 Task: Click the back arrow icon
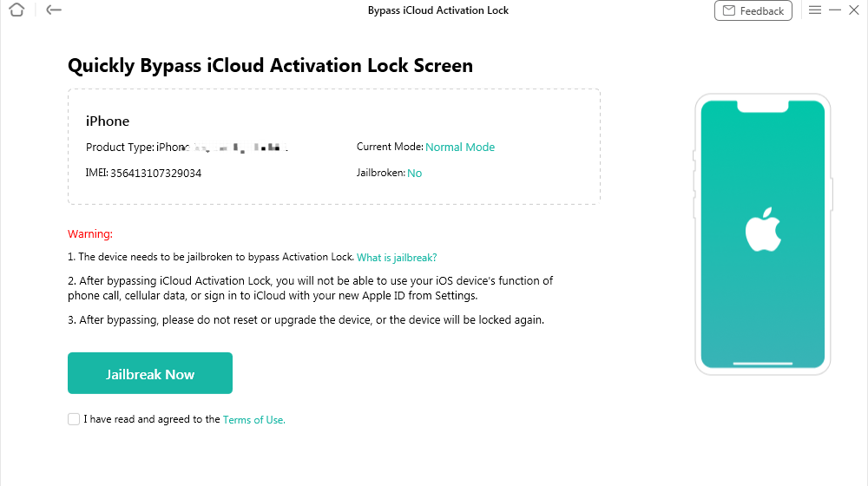click(54, 10)
